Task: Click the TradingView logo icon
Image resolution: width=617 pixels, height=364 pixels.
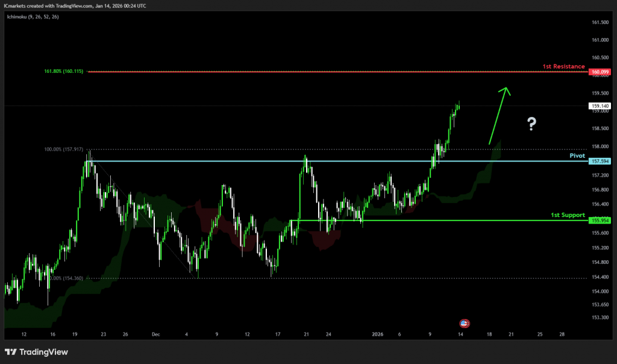Action: (11, 352)
